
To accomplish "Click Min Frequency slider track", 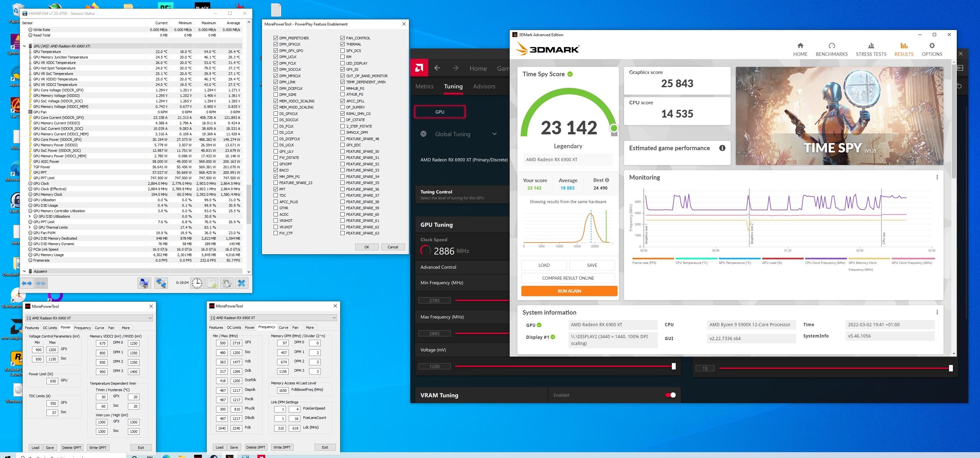I will (x=482, y=300).
